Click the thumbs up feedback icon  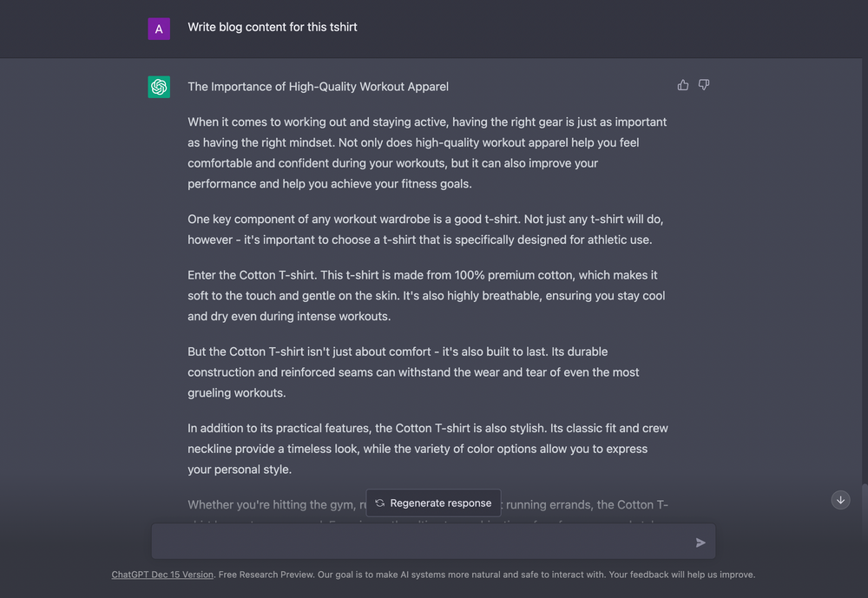tap(683, 85)
